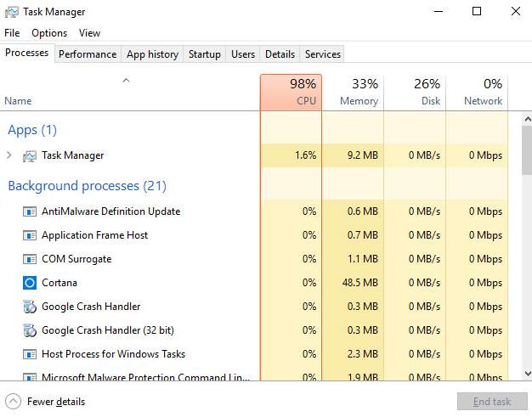
Task: Click the Name column header
Action: (130, 93)
